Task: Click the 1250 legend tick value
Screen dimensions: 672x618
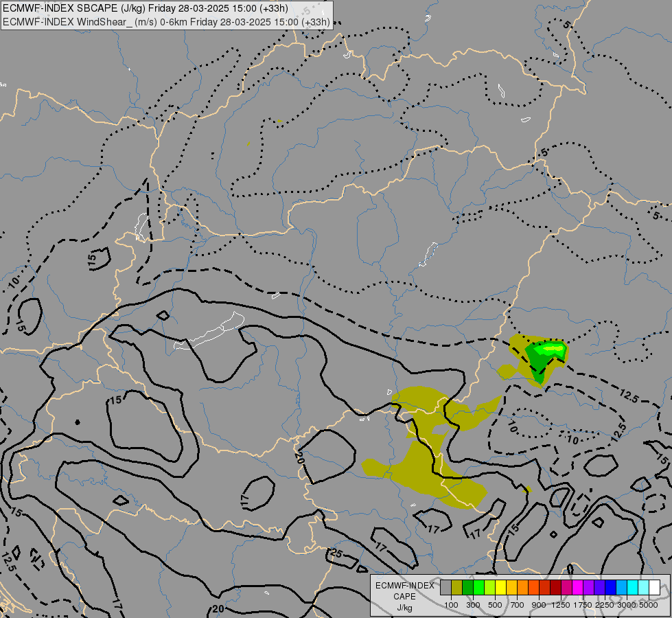Action: pyautogui.click(x=561, y=605)
